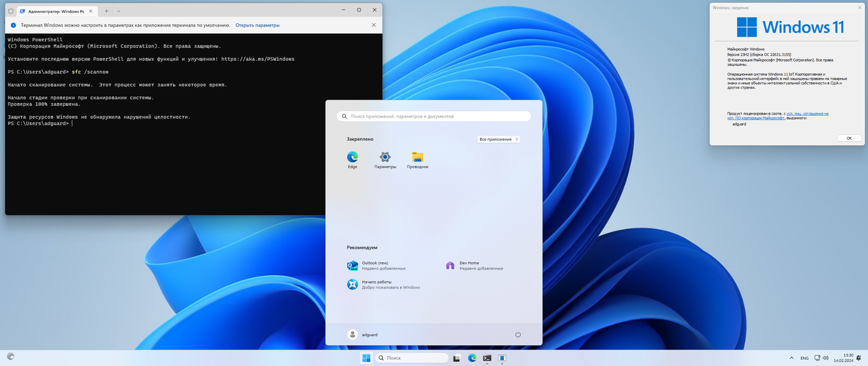Close the Windows Terminal window
This screenshot has width=868, height=366.
click(374, 10)
